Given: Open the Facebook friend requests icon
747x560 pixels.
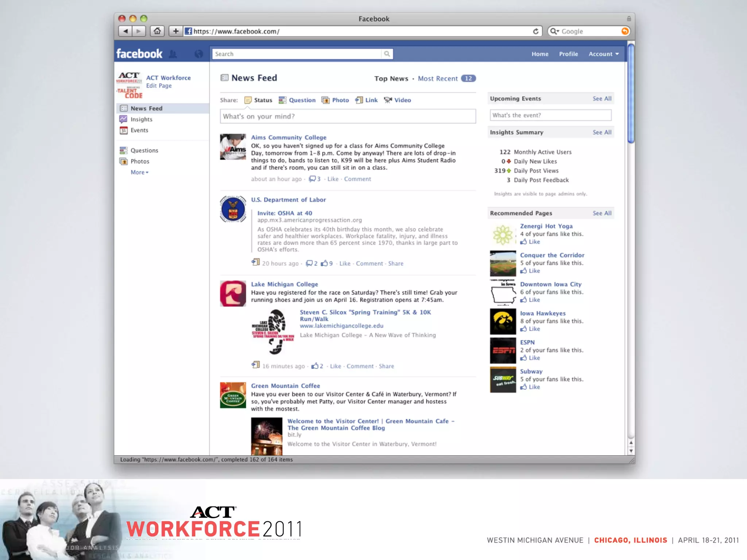Looking at the screenshot, I should coord(173,54).
